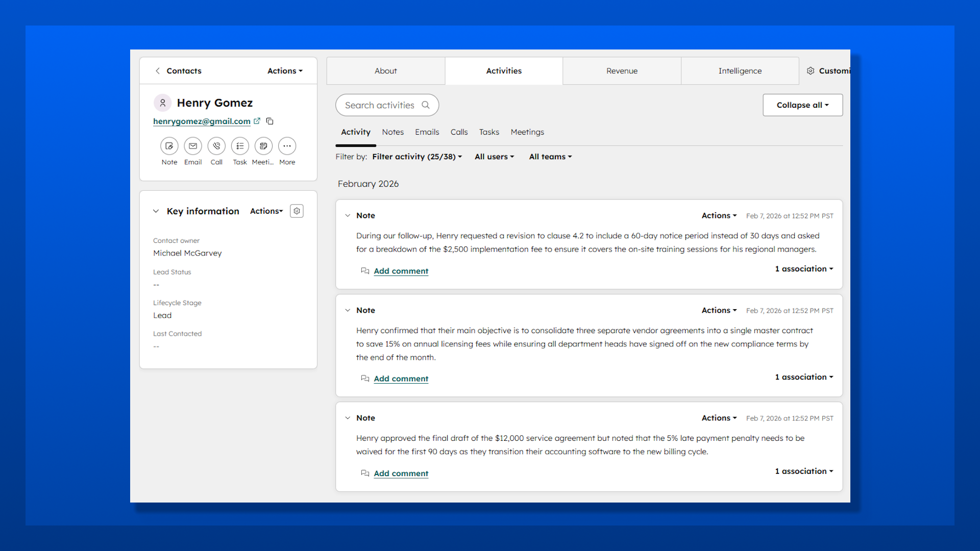Open the All users filter dropdown
The height and width of the screenshot is (551, 980).
(494, 157)
